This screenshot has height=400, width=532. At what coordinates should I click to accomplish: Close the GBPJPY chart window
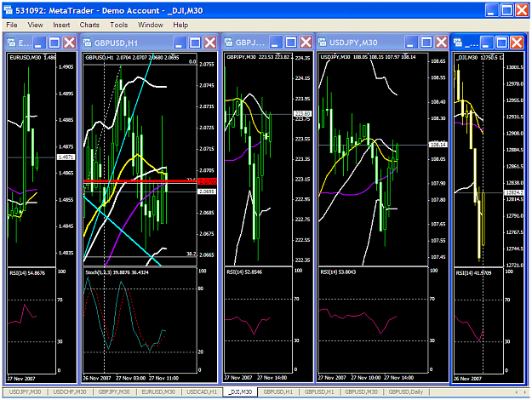(306, 43)
